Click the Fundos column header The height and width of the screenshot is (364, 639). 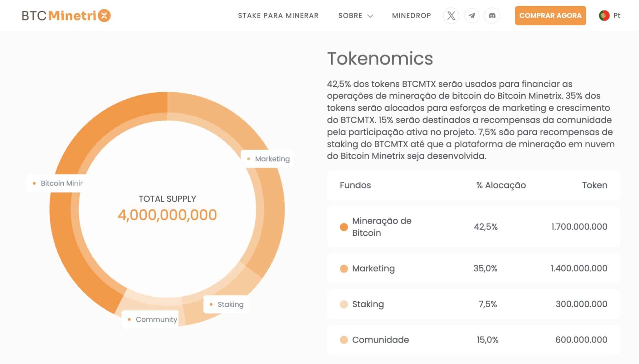tap(355, 185)
